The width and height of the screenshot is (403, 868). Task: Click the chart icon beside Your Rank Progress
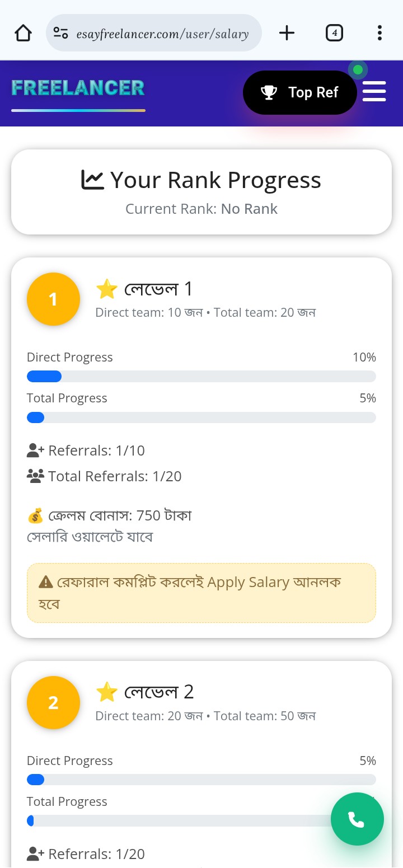(92, 180)
